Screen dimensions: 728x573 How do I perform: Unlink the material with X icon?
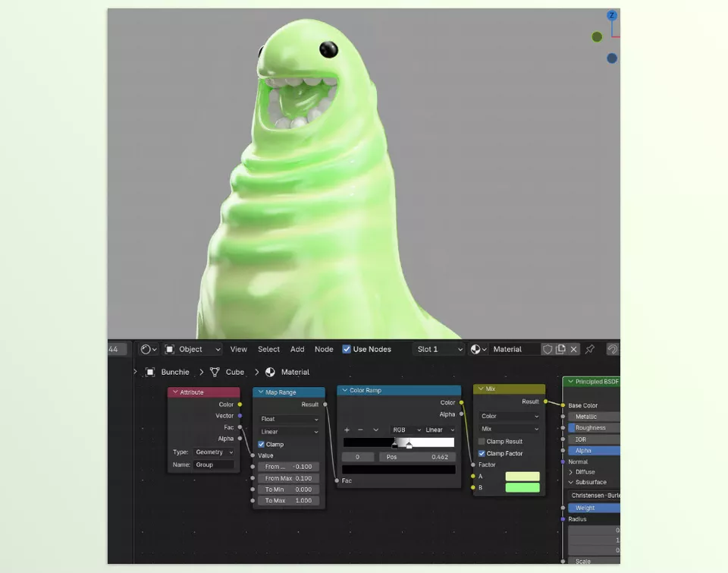pyautogui.click(x=574, y=349)
